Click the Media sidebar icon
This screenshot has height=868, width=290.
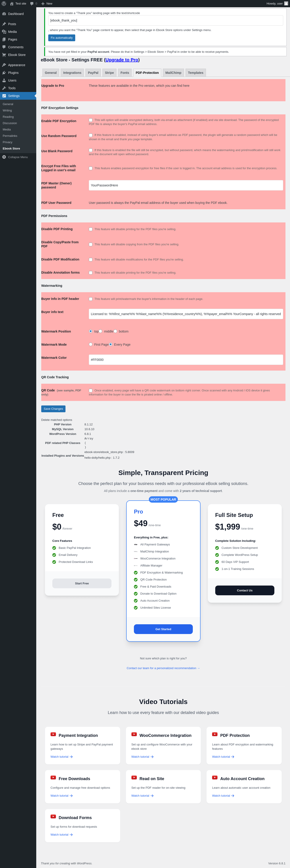4,32
